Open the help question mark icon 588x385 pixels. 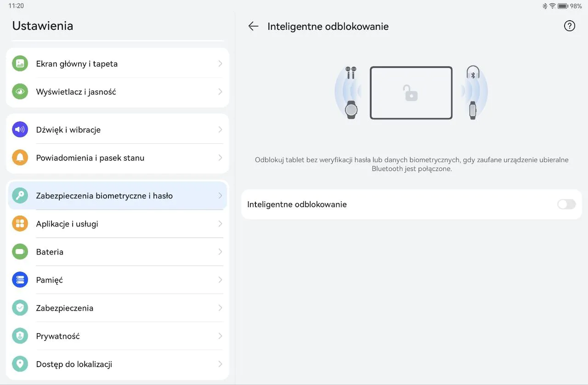[x=569, y=26]
